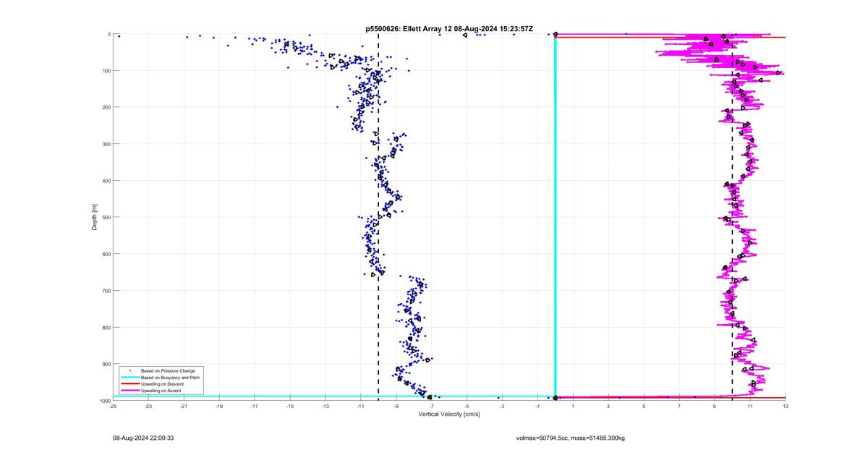Click legend entry "Upwelling on Ascent"
This screenshot has width=868, height=450.
(161, 391)
